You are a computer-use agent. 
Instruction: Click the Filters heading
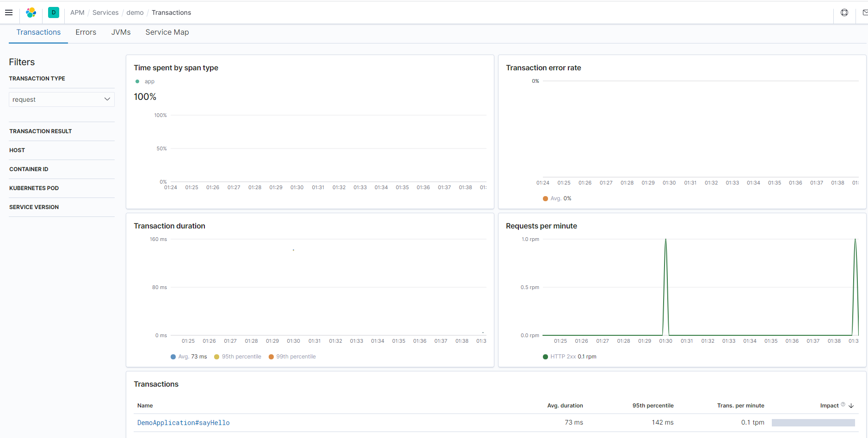[22, 62]
